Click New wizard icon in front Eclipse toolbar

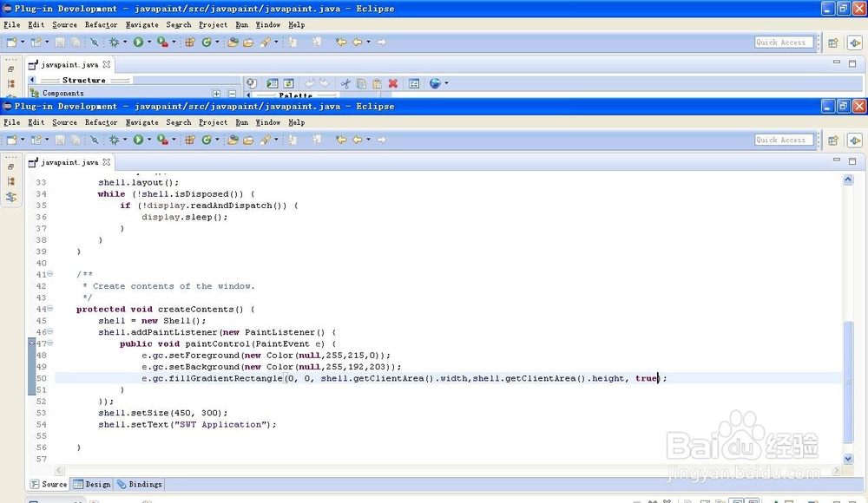pyautogui.click(x=11, y=140)
